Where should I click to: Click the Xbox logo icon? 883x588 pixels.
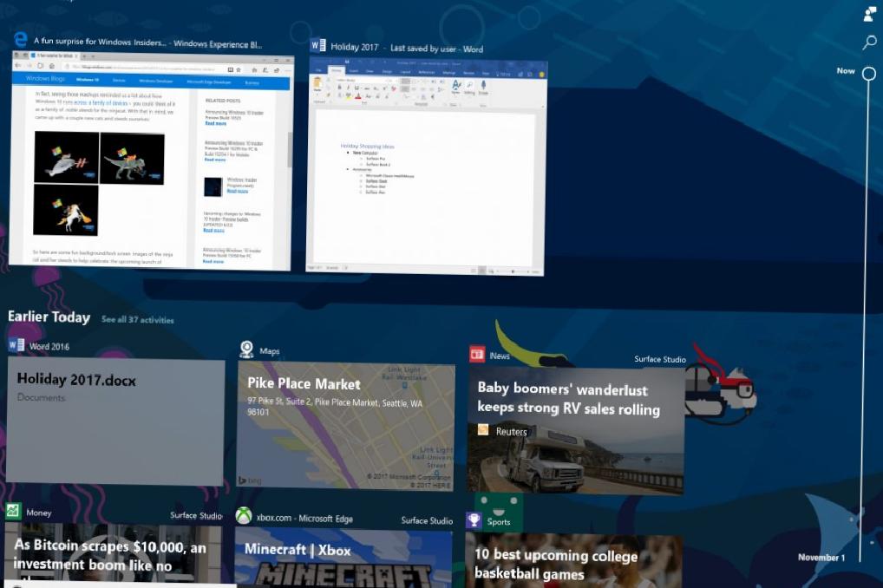tap(243, 516)
